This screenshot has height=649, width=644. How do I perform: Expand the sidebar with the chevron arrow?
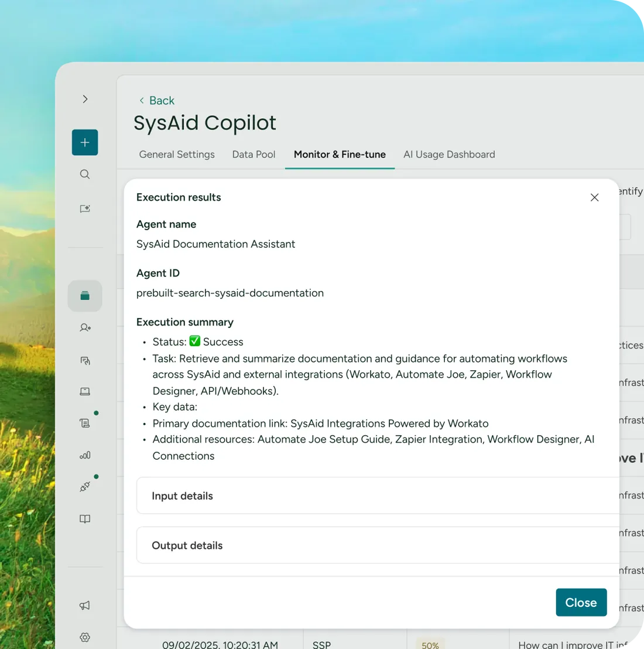pyautogui.click(x=85, y=100)
